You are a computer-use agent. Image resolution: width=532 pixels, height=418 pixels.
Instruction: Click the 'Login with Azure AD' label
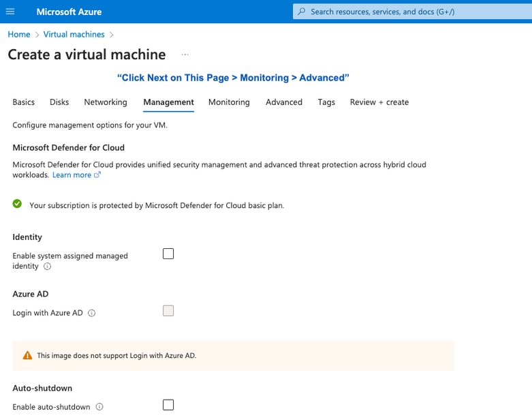(48, 313)
